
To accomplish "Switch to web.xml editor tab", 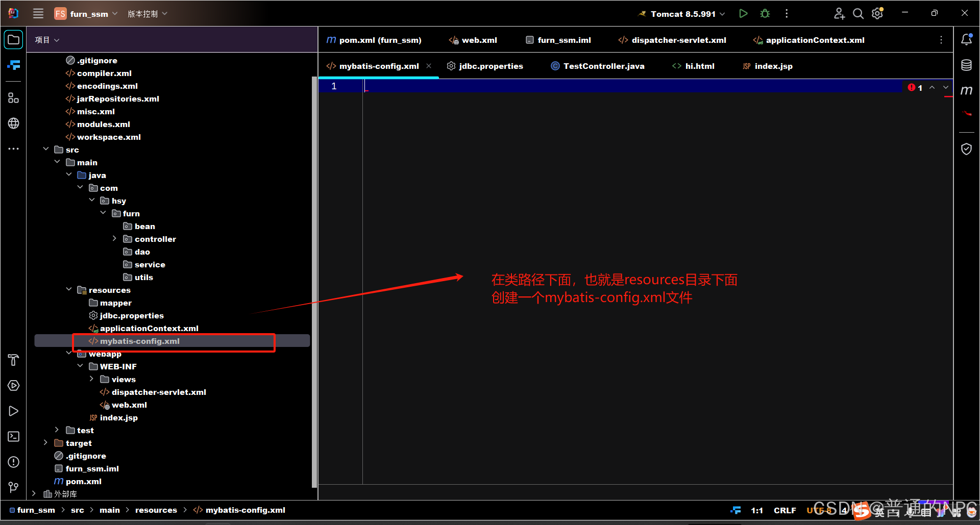I will (x=473, y=40).
